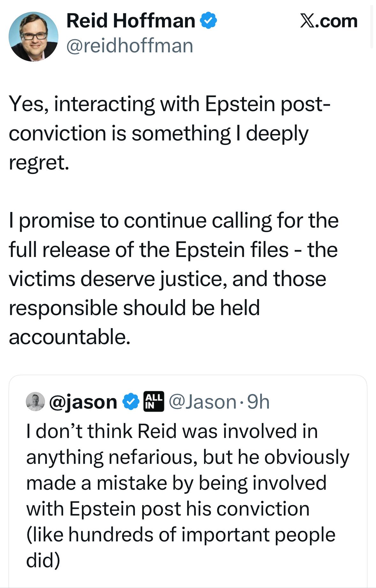Click the ALL IN affiliation badge
This screenshot has height=588, width=376.
154,401
